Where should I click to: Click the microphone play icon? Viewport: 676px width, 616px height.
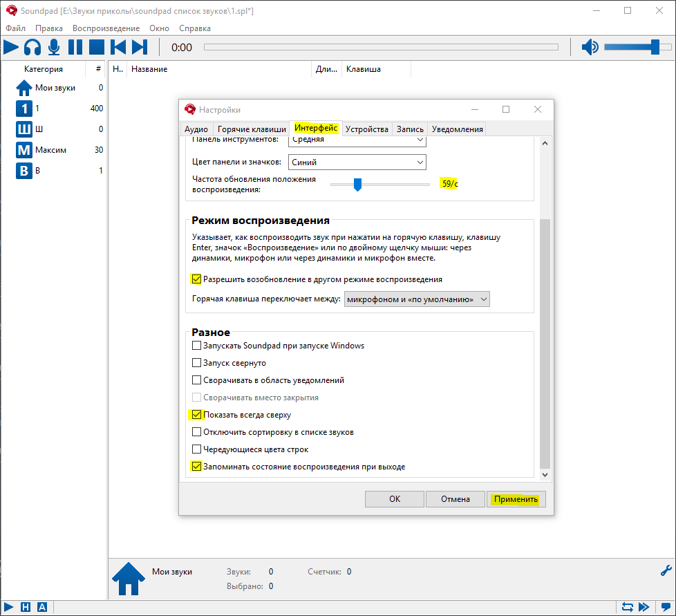[54, 47]
